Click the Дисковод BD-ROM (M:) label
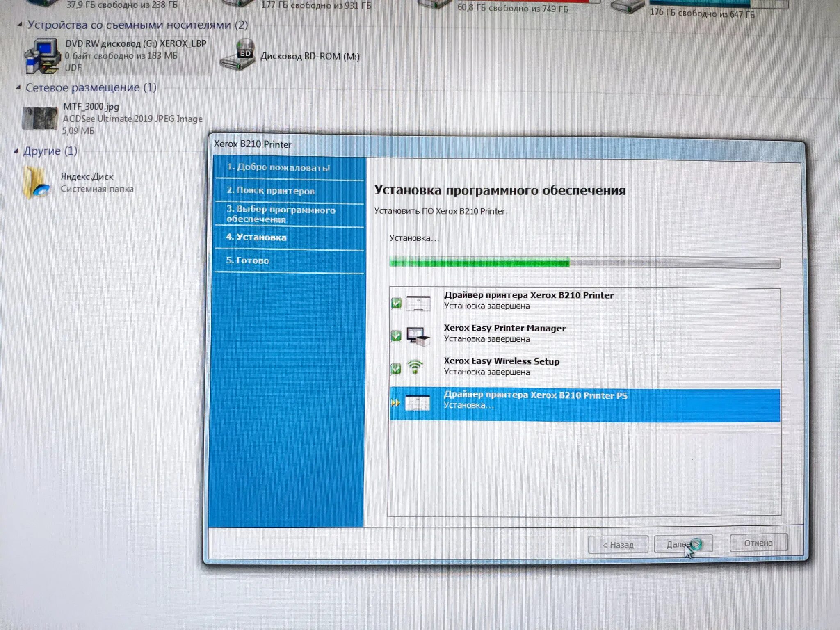The image size is (840, 630). [x=310, y=56]
